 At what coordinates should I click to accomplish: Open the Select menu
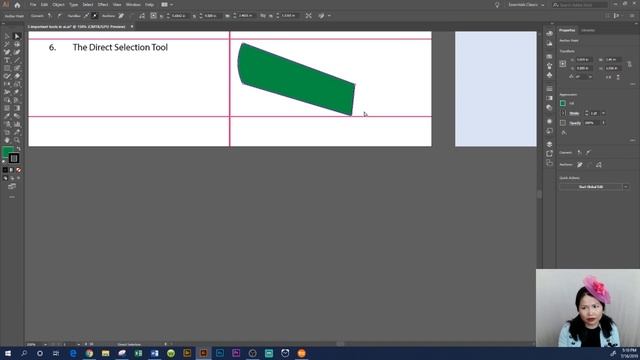88,5
